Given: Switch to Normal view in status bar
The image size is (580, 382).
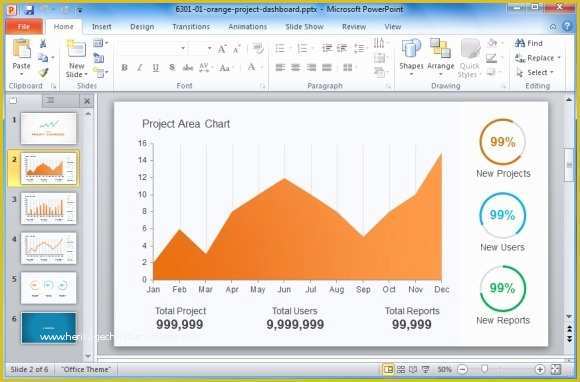Looking at the screenshot, I should 388,369.
